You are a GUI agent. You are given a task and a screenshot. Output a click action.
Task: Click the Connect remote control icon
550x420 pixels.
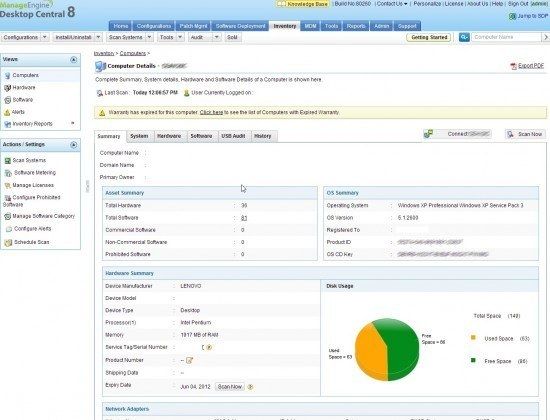pos(428,134)
